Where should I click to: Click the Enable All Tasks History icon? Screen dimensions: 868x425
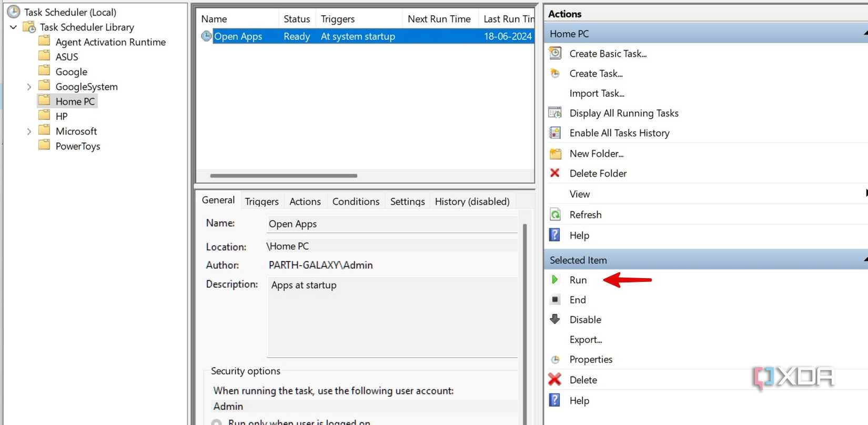(x=555, y=133)
